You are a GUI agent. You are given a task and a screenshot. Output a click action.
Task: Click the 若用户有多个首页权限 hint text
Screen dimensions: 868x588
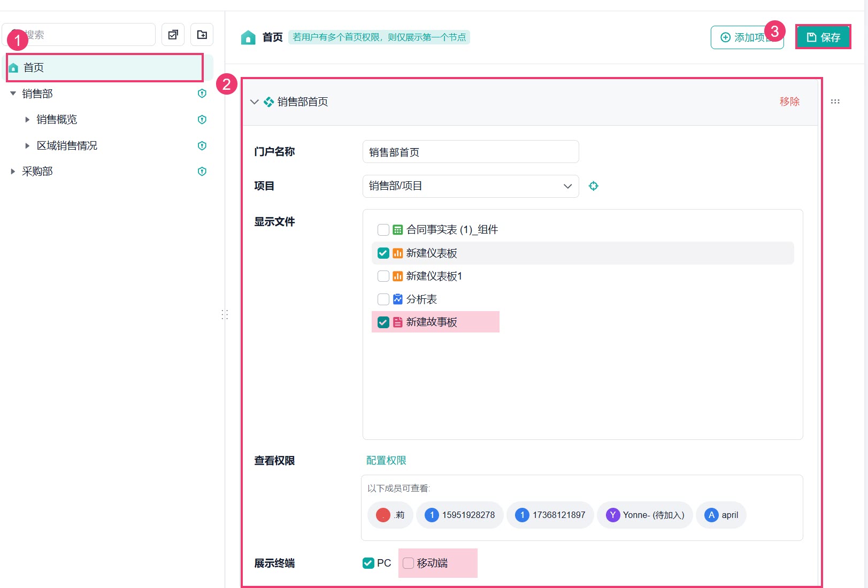click(379, 37)
